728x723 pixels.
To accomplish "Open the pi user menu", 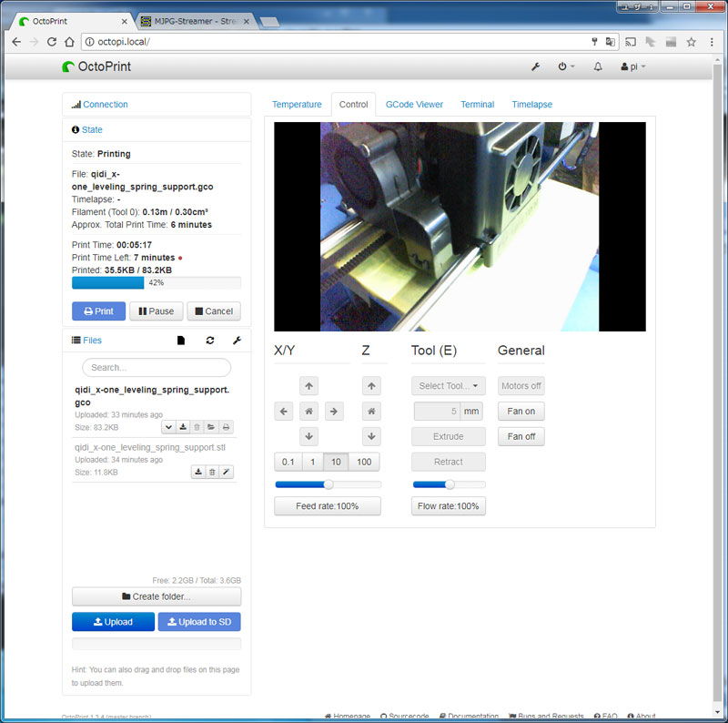I will click(632, 66).
